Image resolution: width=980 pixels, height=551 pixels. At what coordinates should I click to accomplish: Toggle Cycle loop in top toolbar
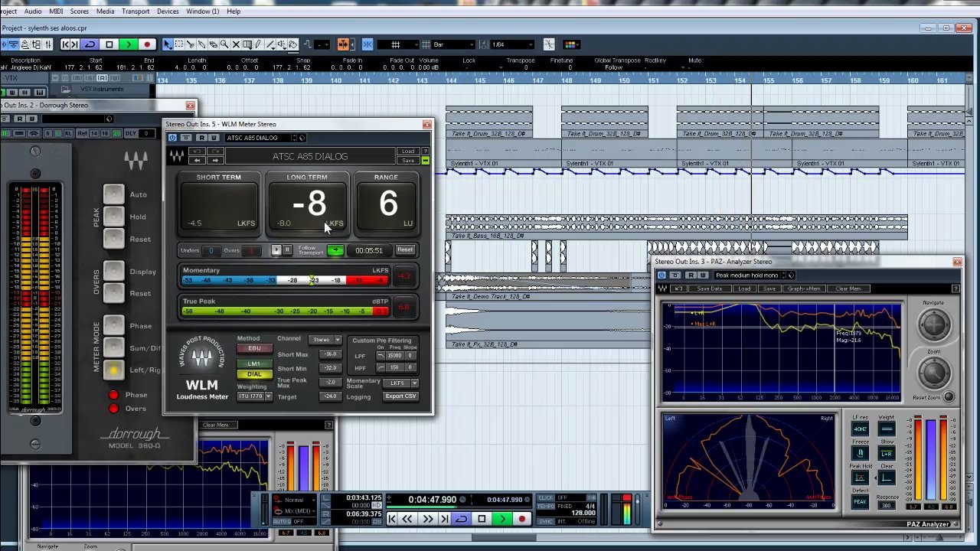[90, 44]
